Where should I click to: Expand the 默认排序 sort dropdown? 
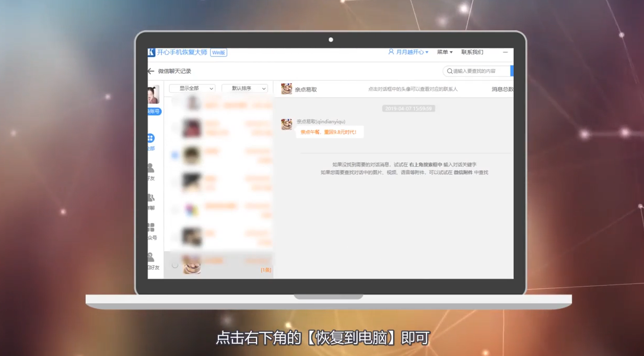coord(245,89)
